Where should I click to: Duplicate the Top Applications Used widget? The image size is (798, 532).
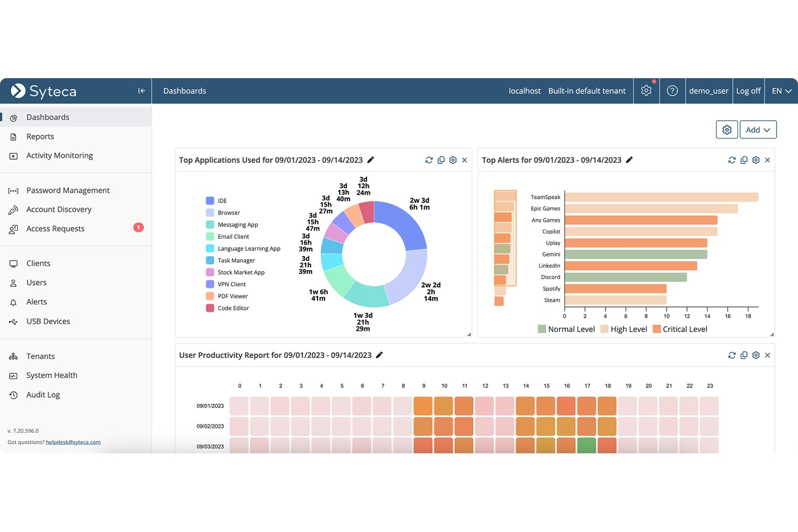tap(441, 160)
